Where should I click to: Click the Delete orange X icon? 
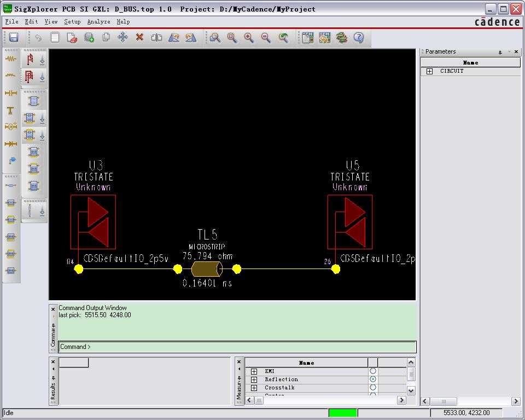139,37
